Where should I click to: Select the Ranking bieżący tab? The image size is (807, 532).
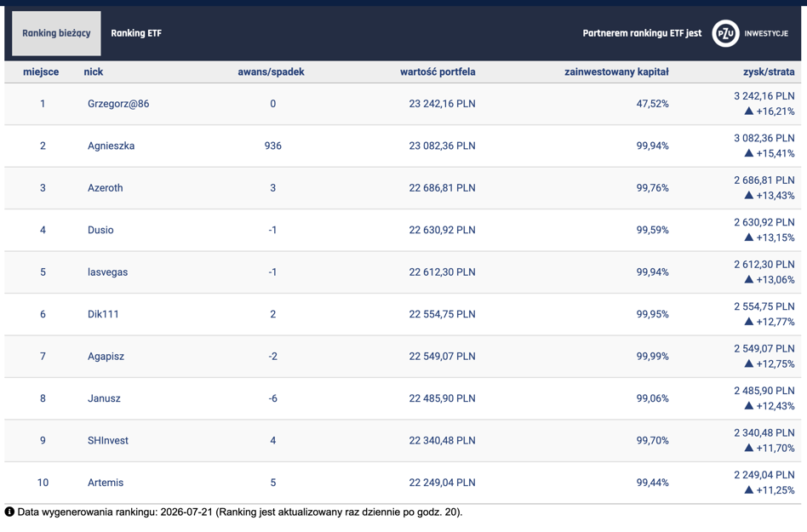pos(56,33)
